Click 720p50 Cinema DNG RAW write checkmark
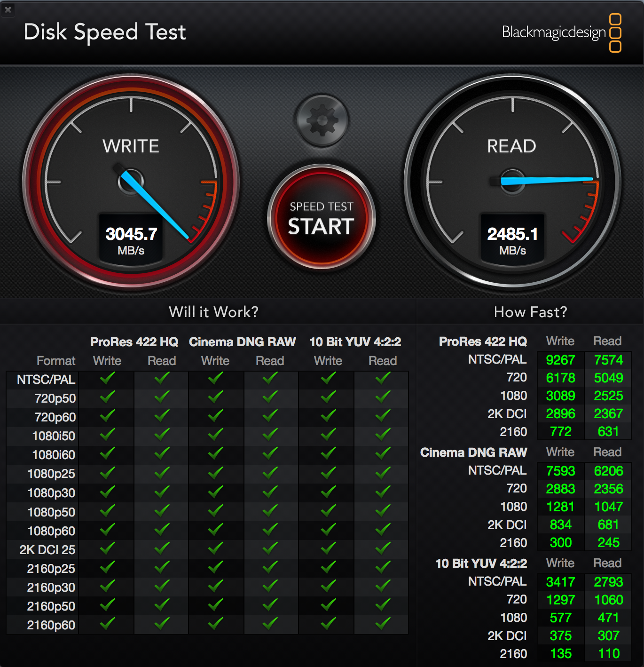The image size is (644, 667). [215, 397]
